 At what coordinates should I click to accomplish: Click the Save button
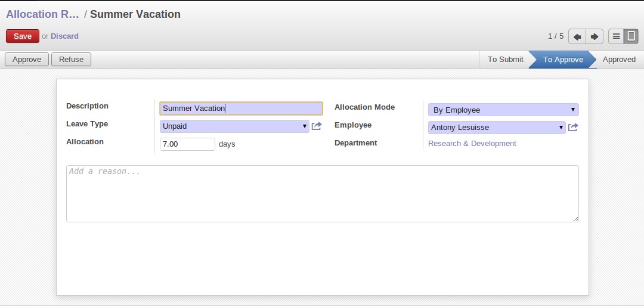[23, 36]
